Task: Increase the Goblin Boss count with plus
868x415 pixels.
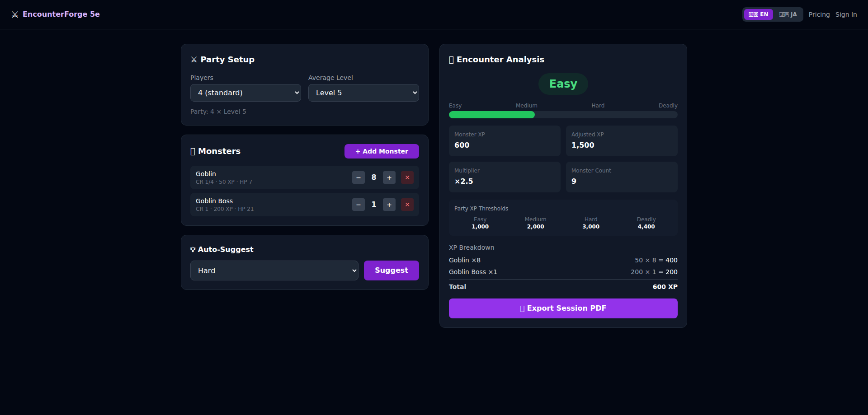Action: pos(389,205)
